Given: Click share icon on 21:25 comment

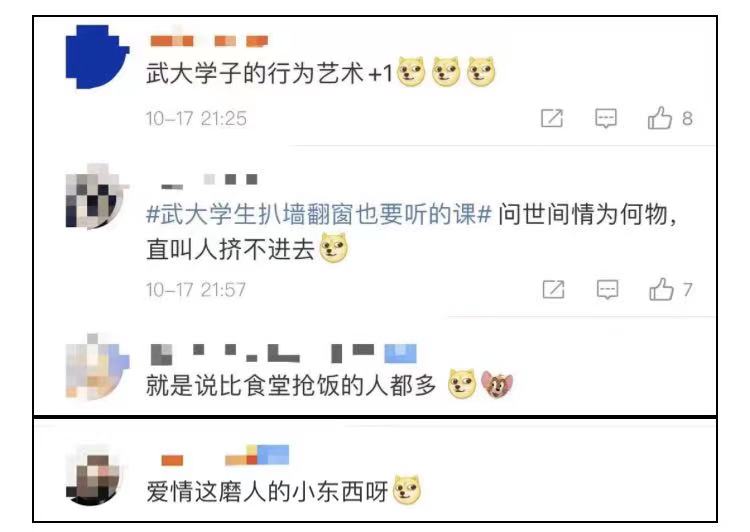Looking at the screenshot, I should point(551,118).
